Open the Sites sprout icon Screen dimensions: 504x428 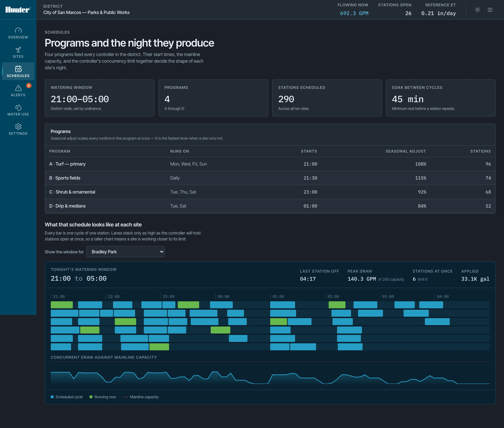pyautogui.click(x=18, y=50)
